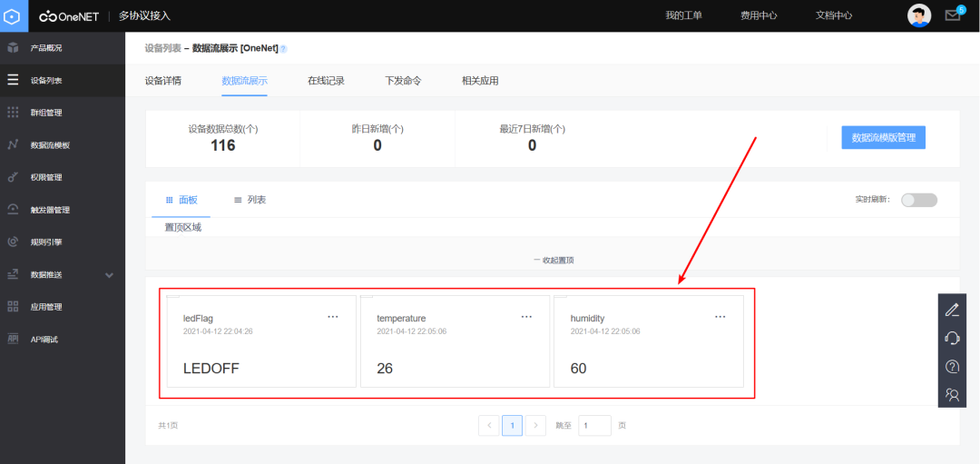Click the OneNET brand logo
Image resolution: width=980 pixels, height=464 pixels.
coord(69,16)
